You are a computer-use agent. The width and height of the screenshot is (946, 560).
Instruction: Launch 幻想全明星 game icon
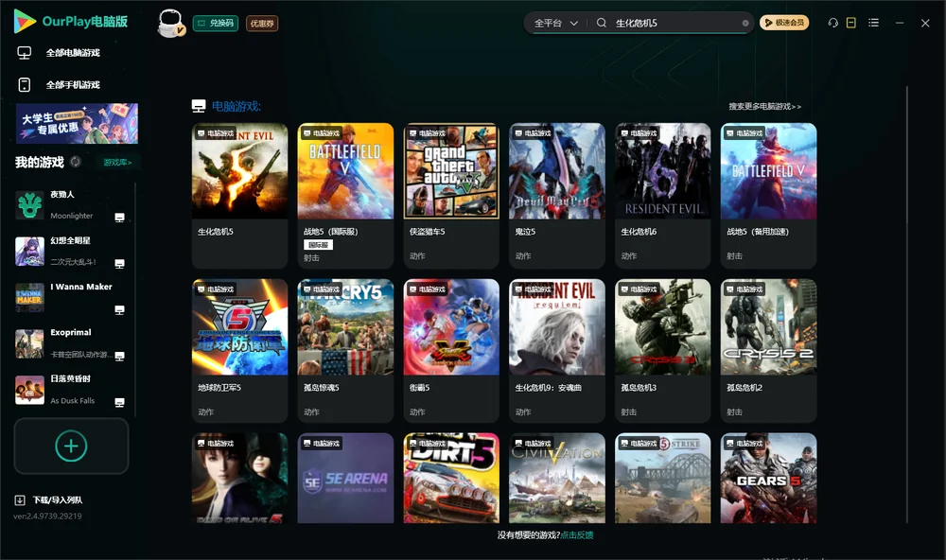[29, 252]
